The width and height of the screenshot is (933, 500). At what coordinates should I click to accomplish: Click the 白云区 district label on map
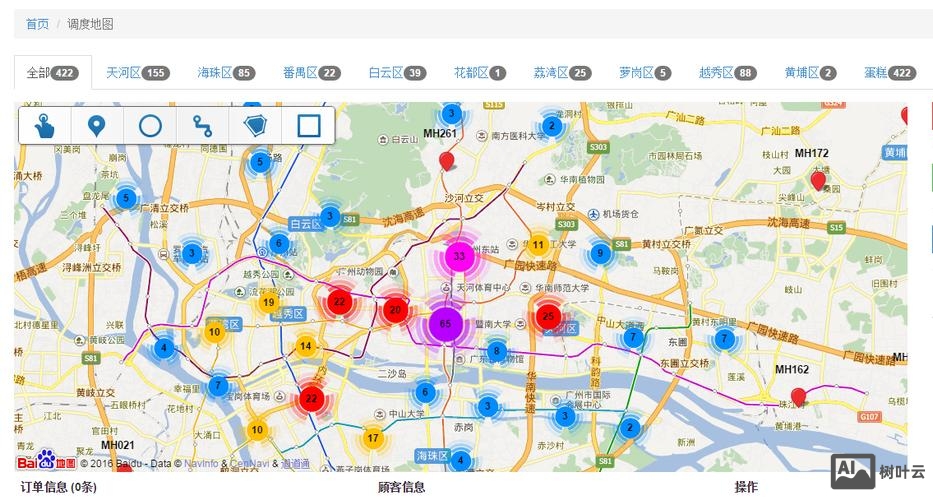[x=305, y=224]
